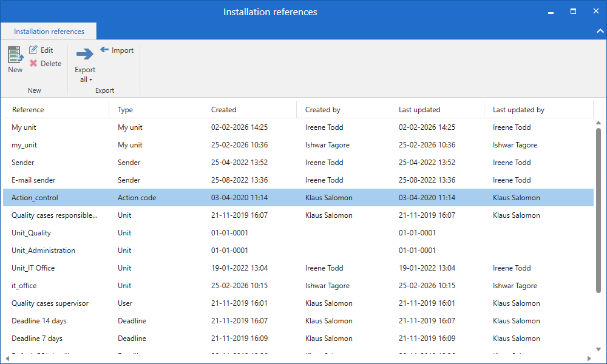Click the Import button label
This screenshot has height=364, width=607.
121,50
